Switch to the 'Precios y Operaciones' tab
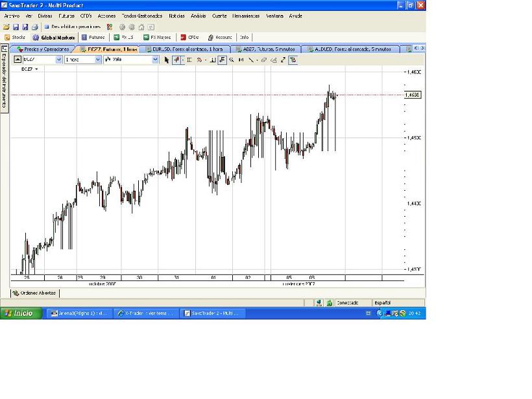 point(42,49)
